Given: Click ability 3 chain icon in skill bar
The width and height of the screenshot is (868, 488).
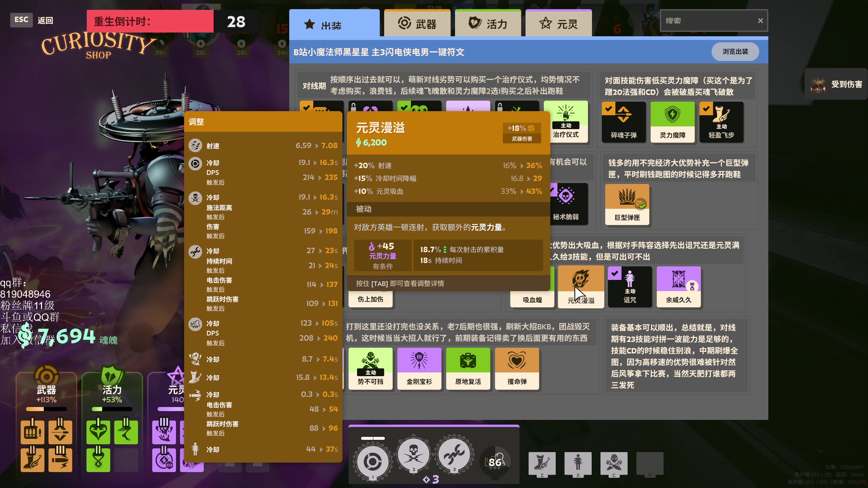Looking at the screenshot, I should pos(454,454).
